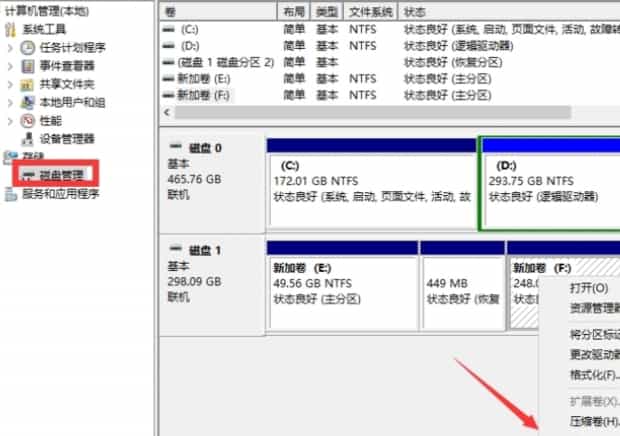
Task: Click the 任务计划程序 clock icon
Action: (x=29, y=47)
